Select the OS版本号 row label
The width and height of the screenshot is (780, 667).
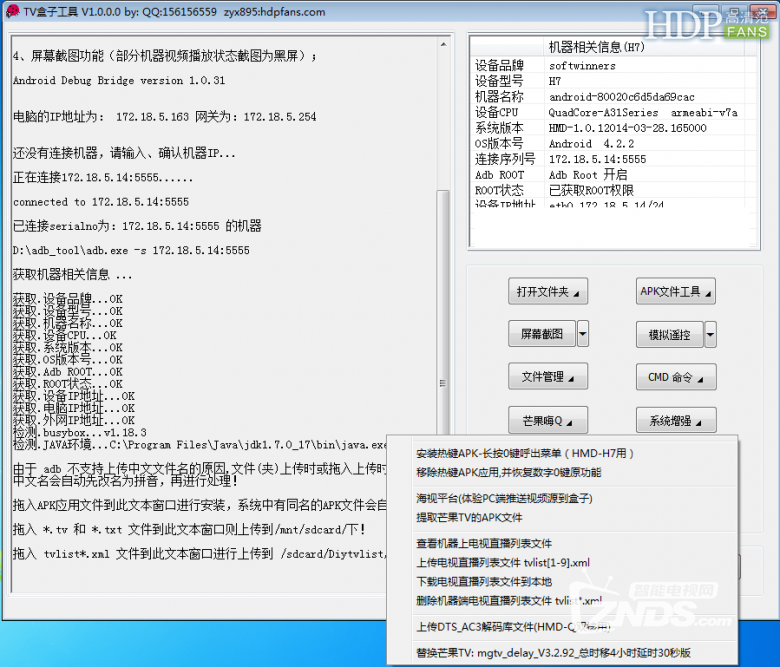pyautogui.click(x=499, y=144)
